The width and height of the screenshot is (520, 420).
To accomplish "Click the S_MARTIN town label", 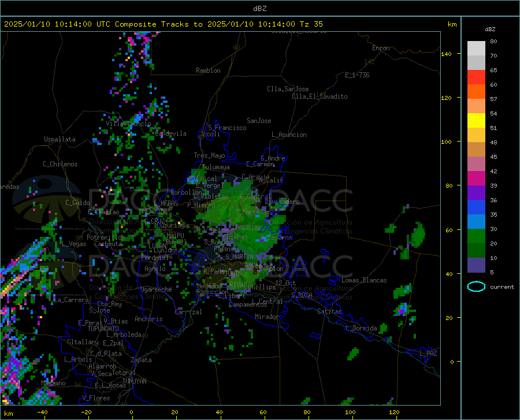I will pos(239,257).
